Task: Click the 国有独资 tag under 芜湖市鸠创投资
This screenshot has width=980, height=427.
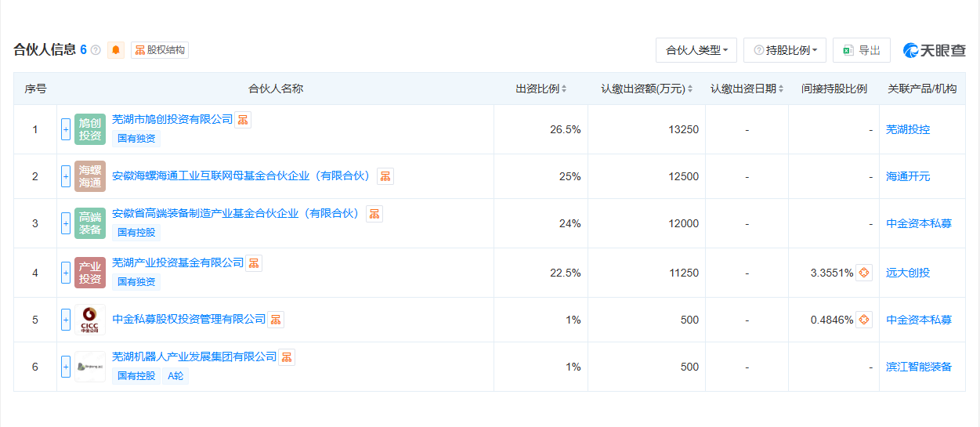Action: point(136,139)
